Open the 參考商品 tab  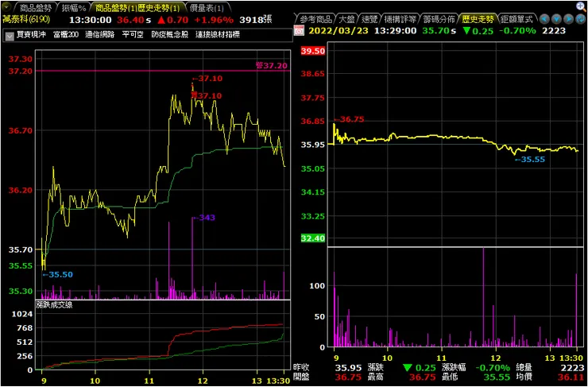pos(316,19)
